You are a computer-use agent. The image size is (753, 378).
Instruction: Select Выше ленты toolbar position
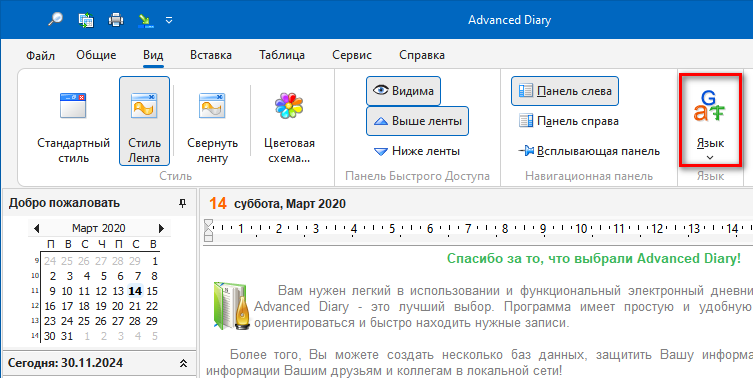(x=417, y=121)
